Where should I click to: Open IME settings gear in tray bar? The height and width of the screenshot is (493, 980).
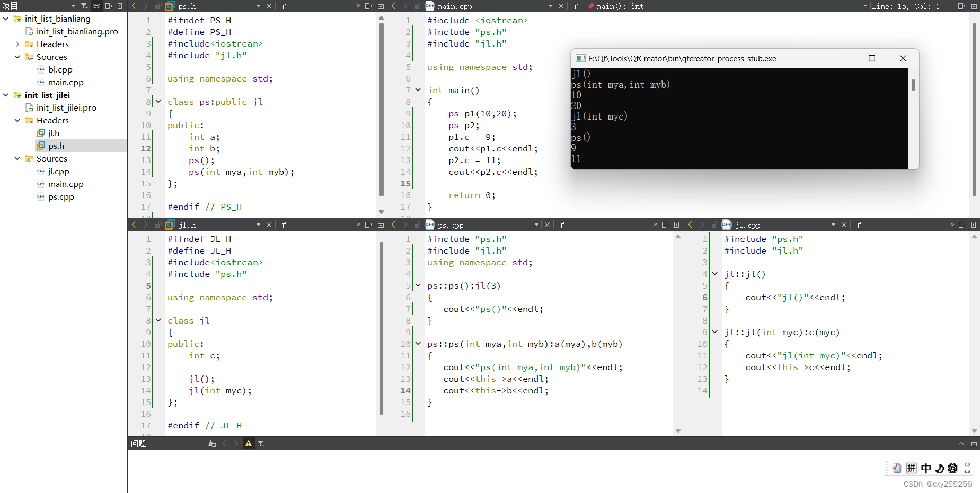point(952,468)
